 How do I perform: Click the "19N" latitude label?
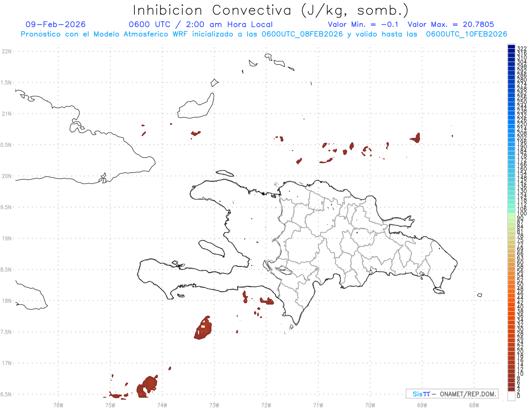(7, 239)
